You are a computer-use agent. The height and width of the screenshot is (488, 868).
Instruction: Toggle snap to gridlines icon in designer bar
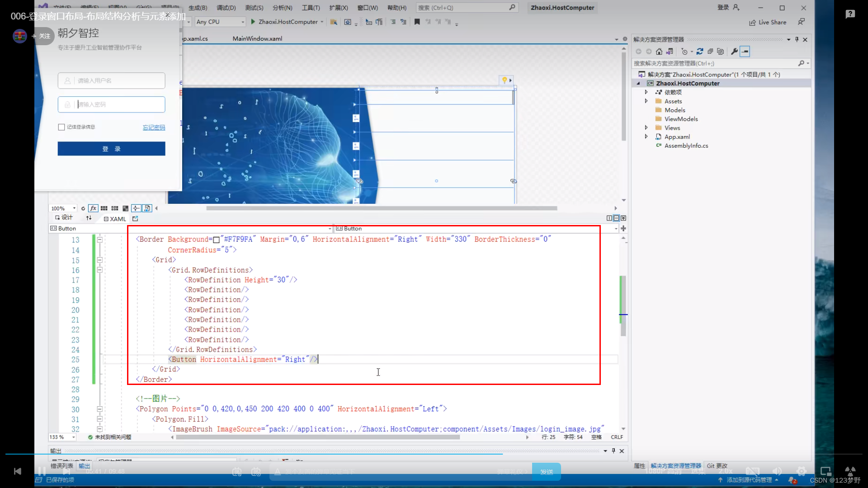pyautogui.click(x=115, y=208)
